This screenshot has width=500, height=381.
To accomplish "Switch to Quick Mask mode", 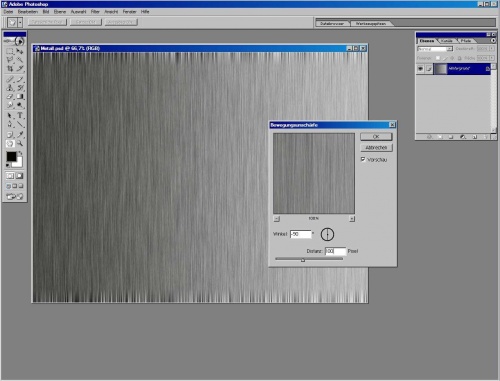I will (x=20, y=176).
